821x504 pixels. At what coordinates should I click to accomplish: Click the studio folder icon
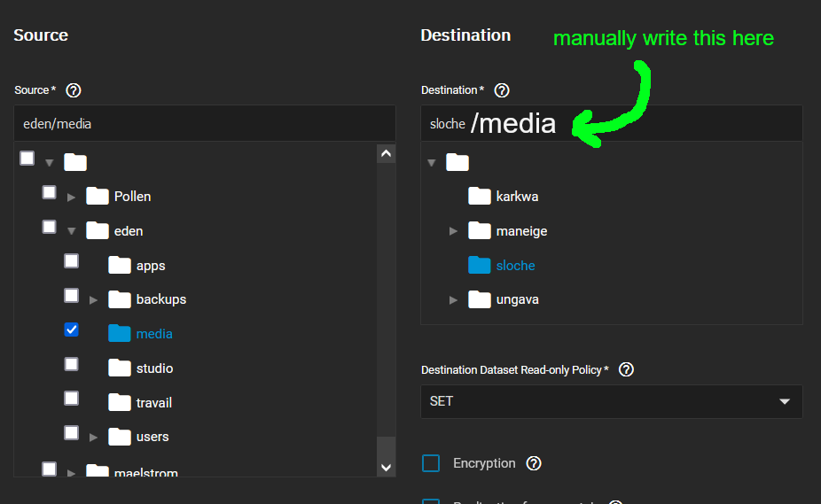120,368
